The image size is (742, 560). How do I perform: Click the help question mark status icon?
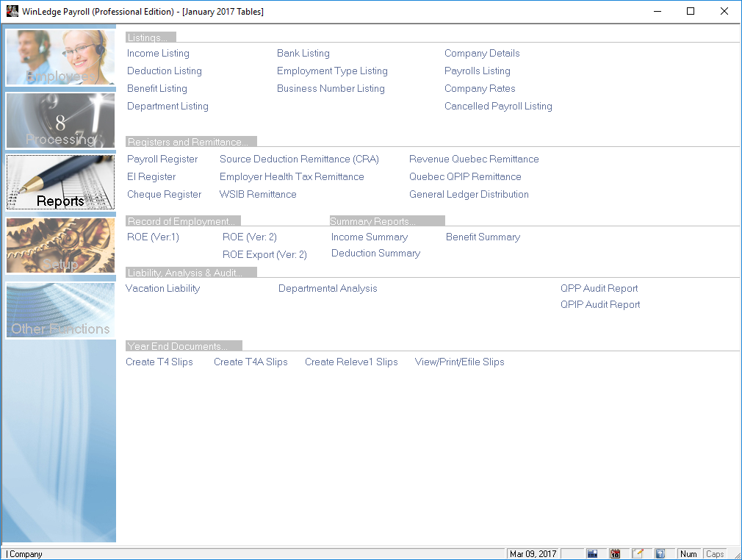[660, 553]
